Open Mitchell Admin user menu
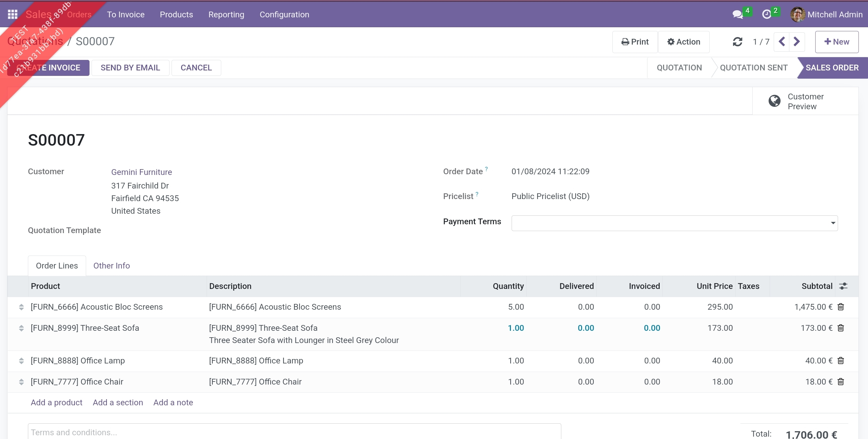 pos(826,14)
